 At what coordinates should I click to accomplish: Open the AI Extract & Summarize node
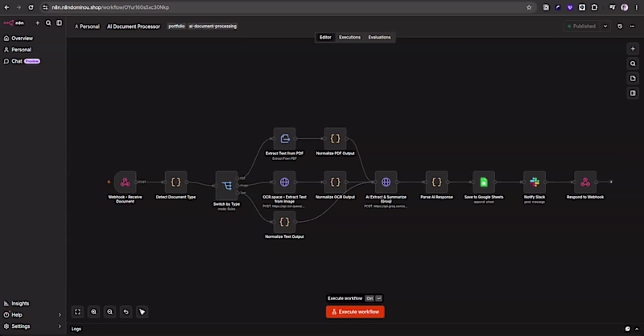coord(386,182)
